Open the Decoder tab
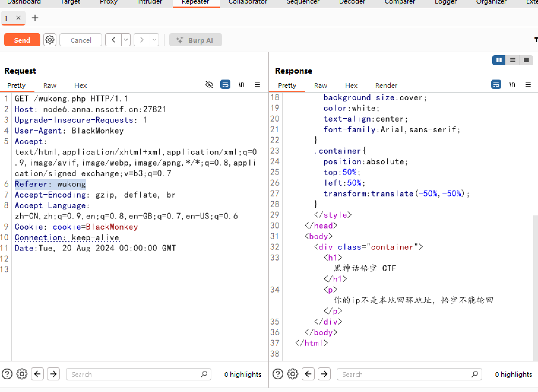538x392 pixels. coord(352,2)
